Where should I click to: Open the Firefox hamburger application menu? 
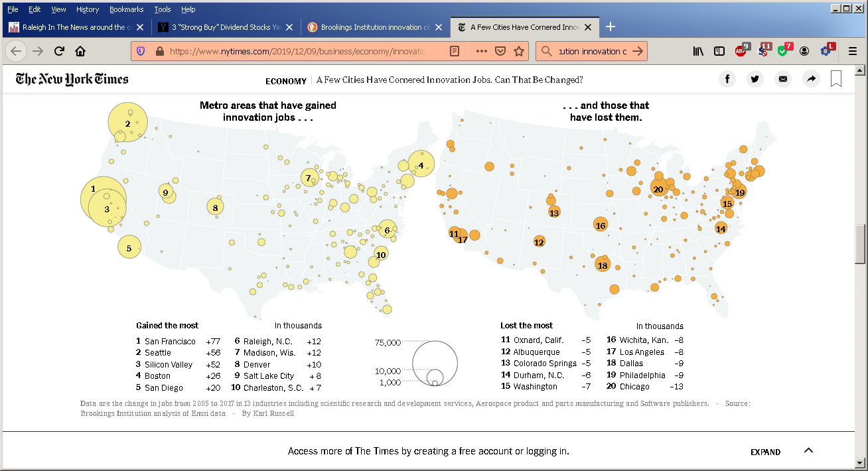(853, 51)
